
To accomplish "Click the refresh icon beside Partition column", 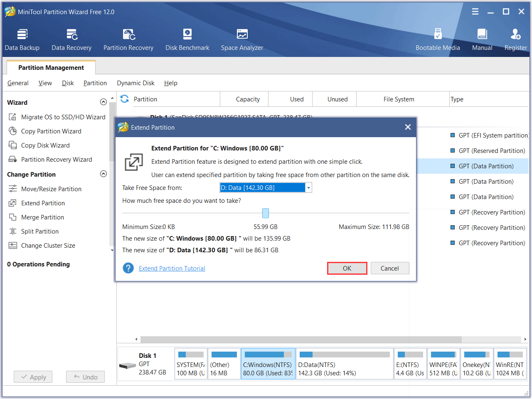I will [124, 99].
